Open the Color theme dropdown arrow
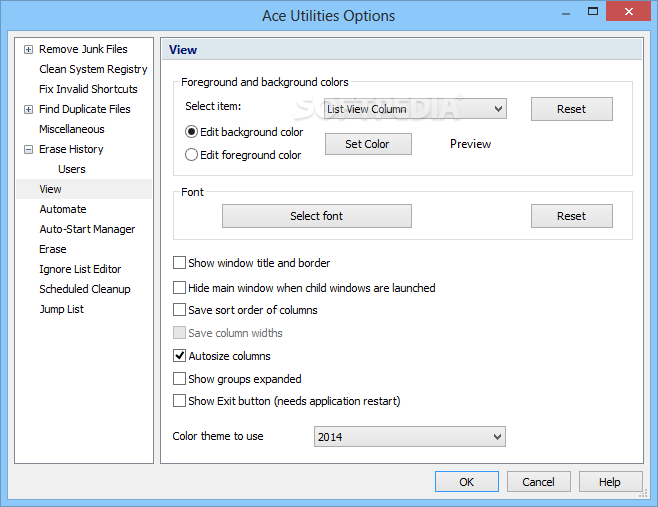 pyautogui.click(x=497, y=436)
